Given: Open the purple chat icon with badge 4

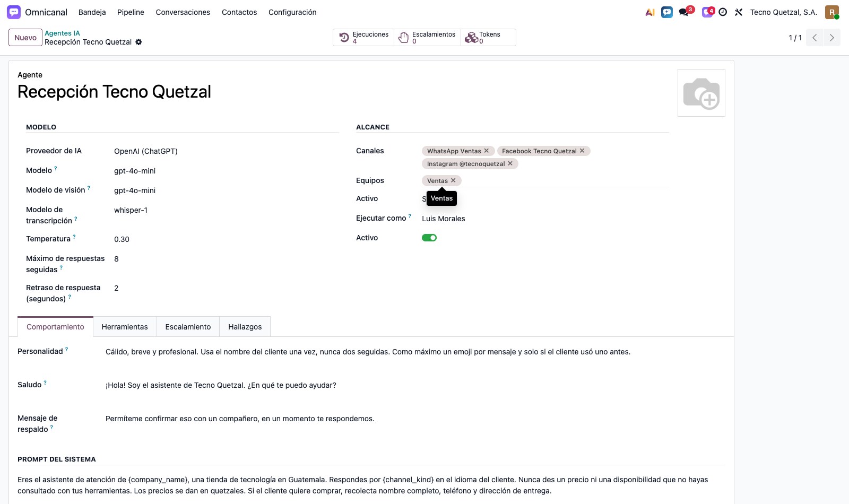Looking at the screenshot, I should pyautogui.click(x=707, y=12).
